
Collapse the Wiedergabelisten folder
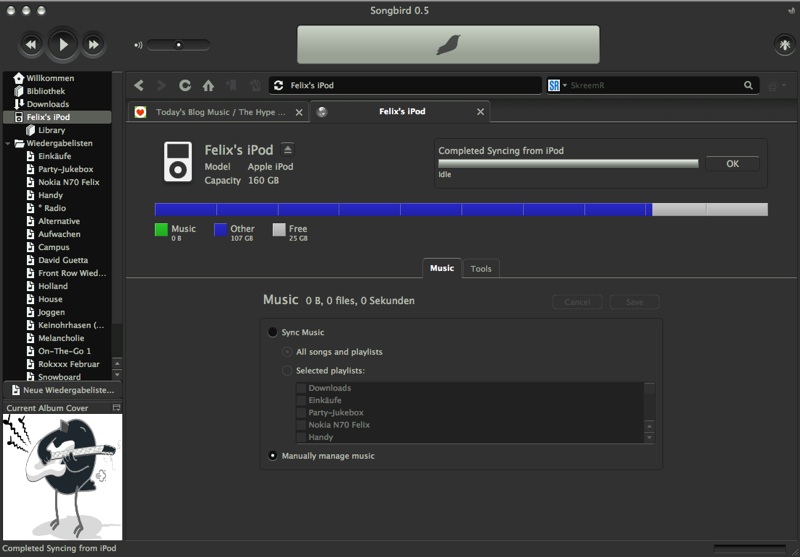(x=7, y=143)
